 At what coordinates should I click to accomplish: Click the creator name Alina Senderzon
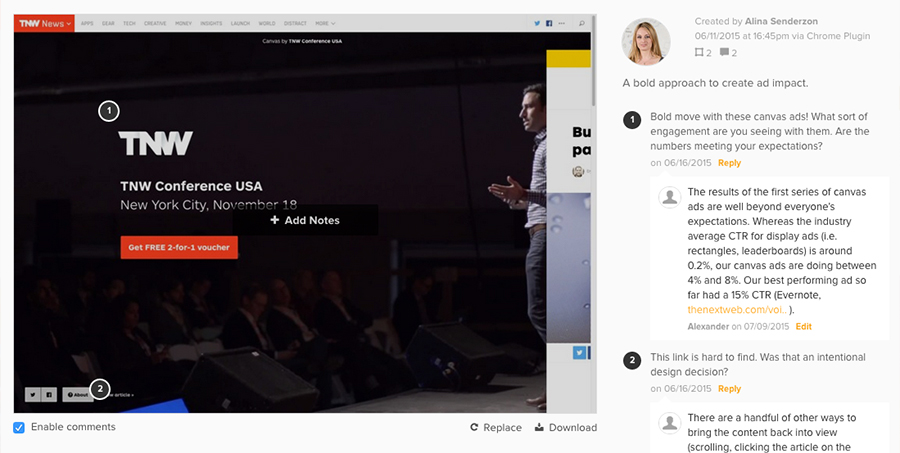point(781,21)
